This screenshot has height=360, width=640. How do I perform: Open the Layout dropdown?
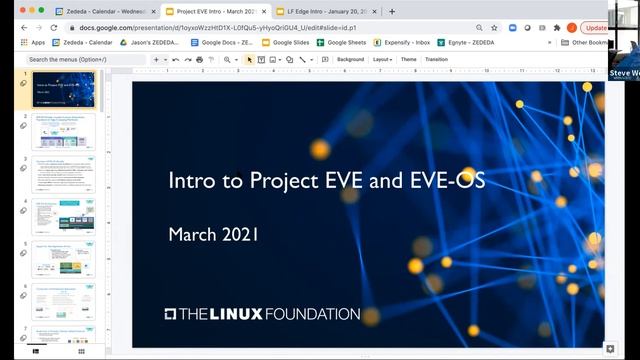pos(382,60)
